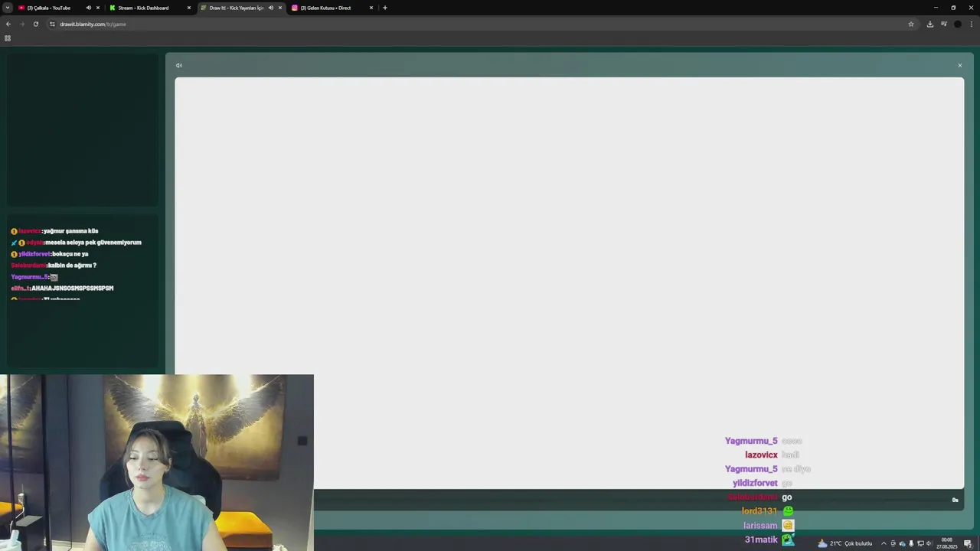Close the Draw It tab

pos(279,8)
